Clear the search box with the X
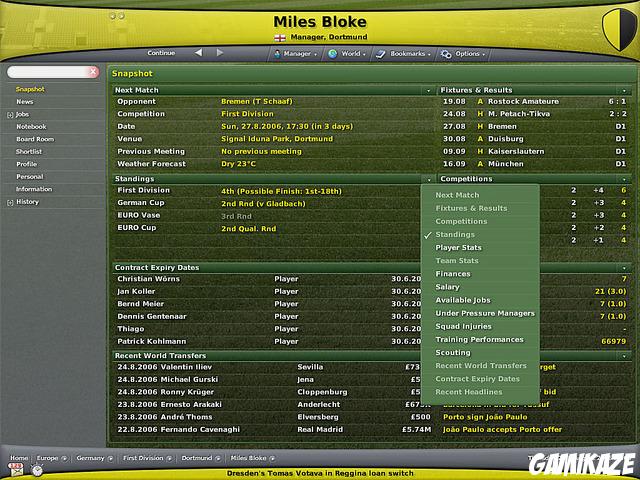This screenshot has width=640, height=480. tap(93, 72)
